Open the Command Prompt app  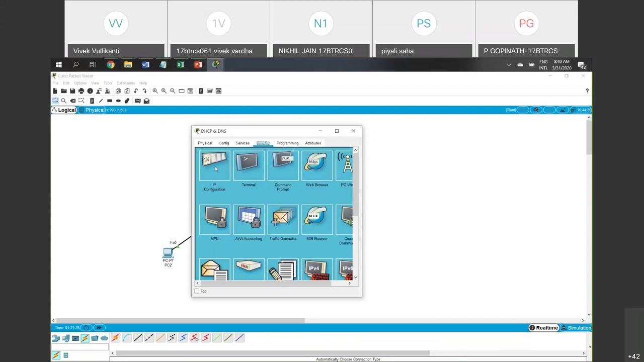283,166
